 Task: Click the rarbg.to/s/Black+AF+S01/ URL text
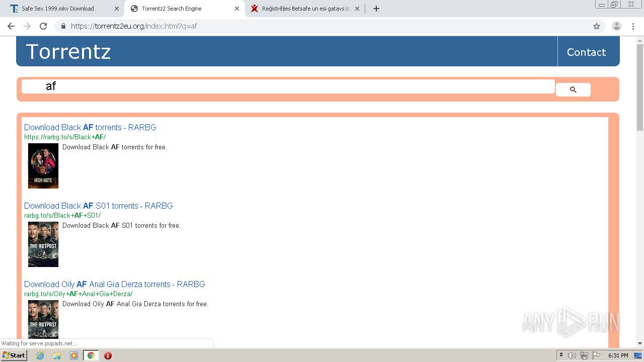62,215
